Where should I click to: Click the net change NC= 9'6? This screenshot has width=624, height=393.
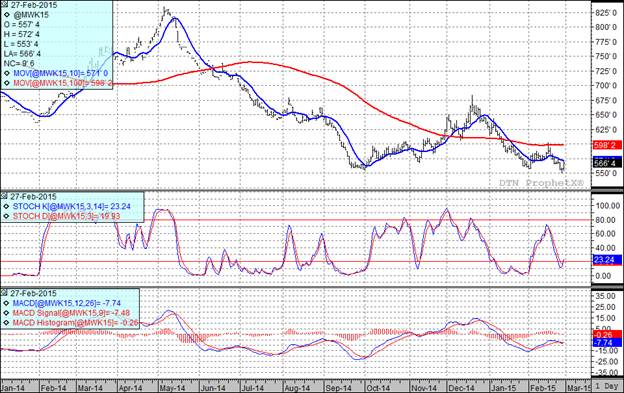coord(19,64)
